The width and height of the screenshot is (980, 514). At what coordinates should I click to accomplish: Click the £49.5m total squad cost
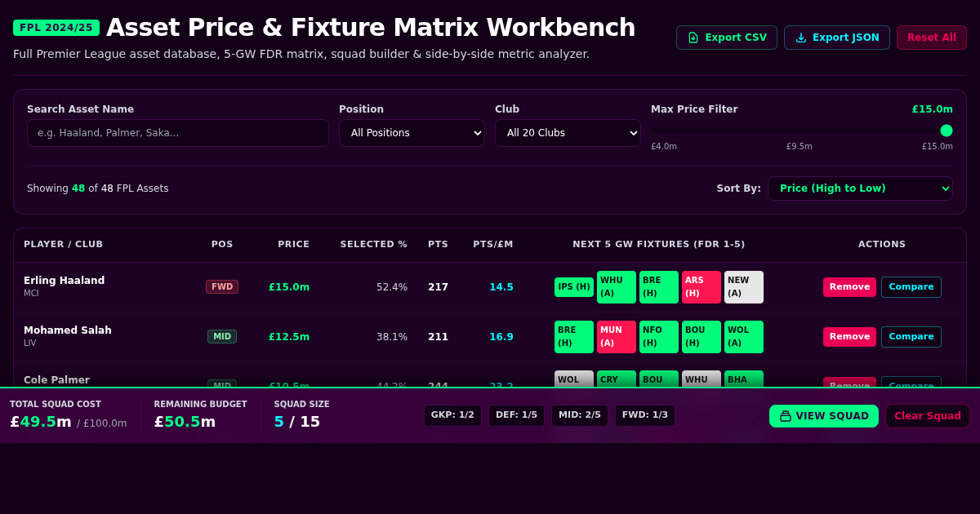[41, 422]
